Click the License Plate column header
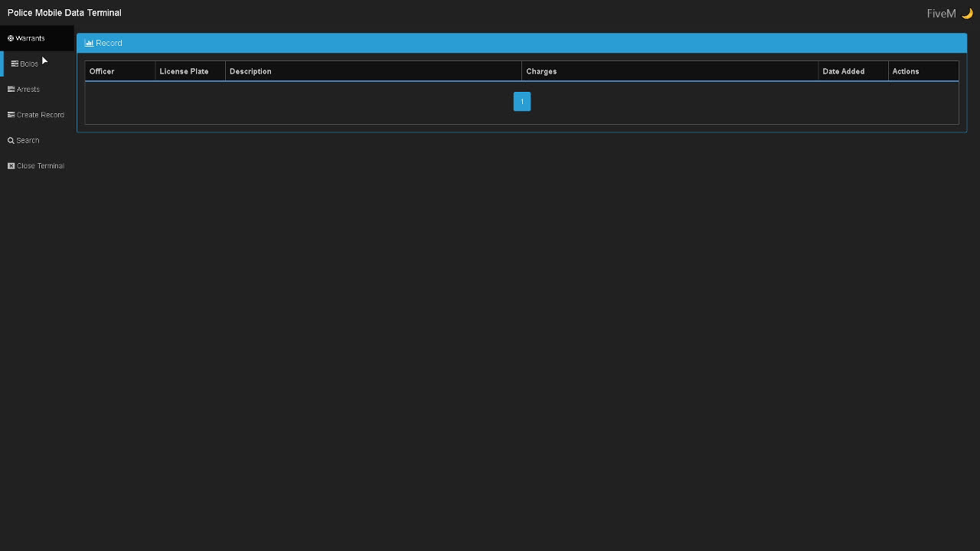980x551 pixels. click(x=184, y=70)
